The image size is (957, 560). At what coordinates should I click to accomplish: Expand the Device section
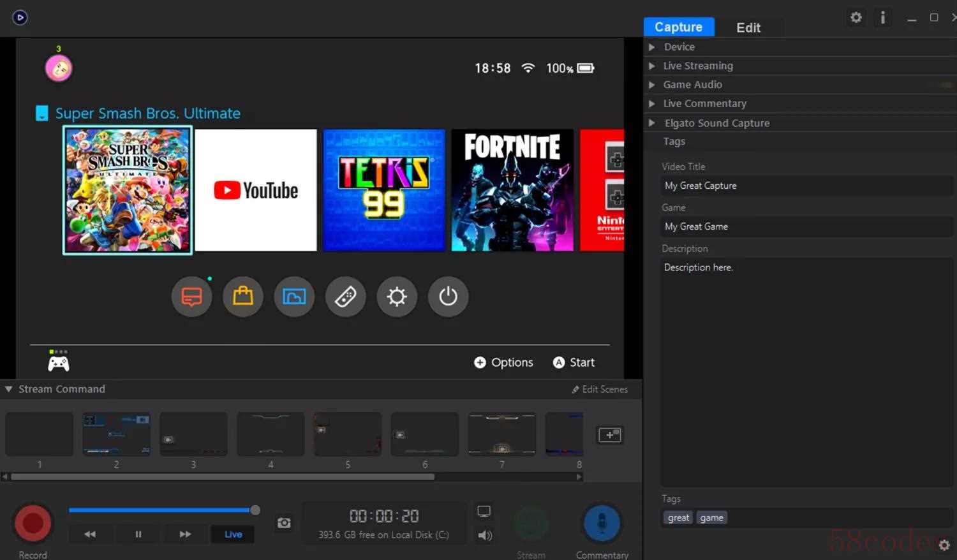pyautogui.click(x=679, y=47)
